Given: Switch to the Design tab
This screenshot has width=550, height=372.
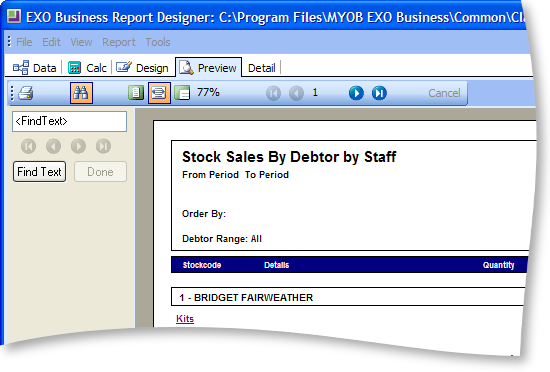Looking at the screenshot, I should tap(142, 68).
